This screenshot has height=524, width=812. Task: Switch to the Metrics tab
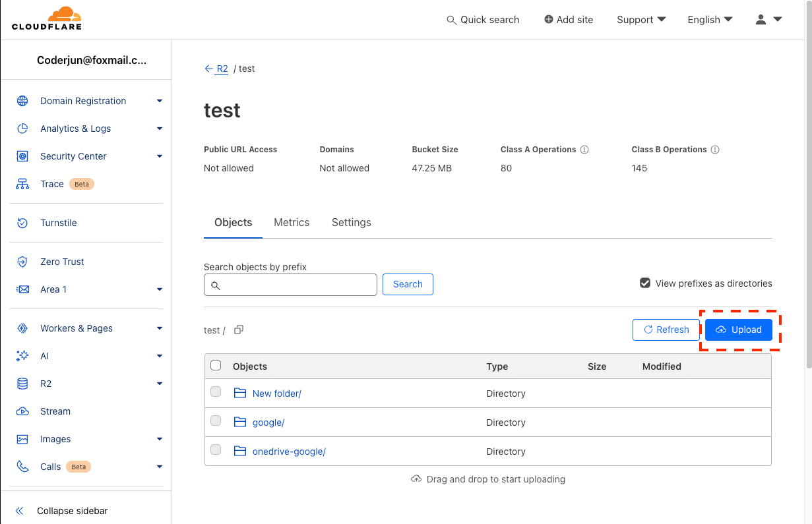(x=292, y=222)
